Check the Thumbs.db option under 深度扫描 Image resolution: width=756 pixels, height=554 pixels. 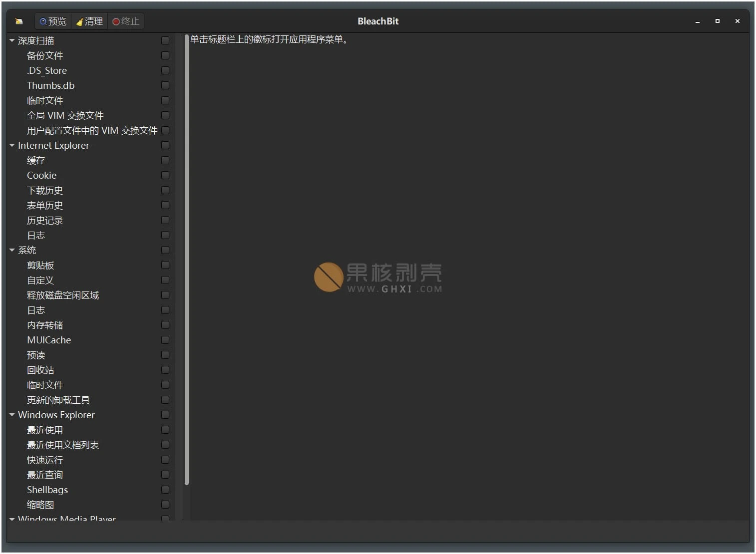tap(165, 85)
